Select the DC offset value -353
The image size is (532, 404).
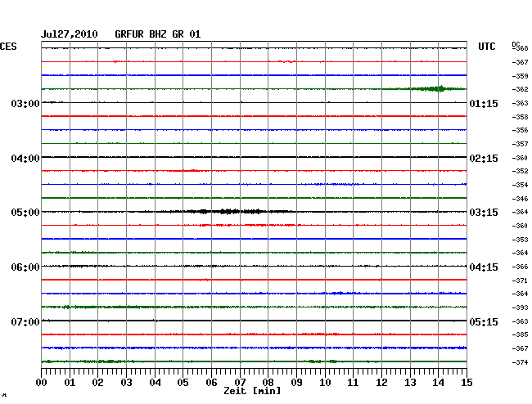[521, 240]
